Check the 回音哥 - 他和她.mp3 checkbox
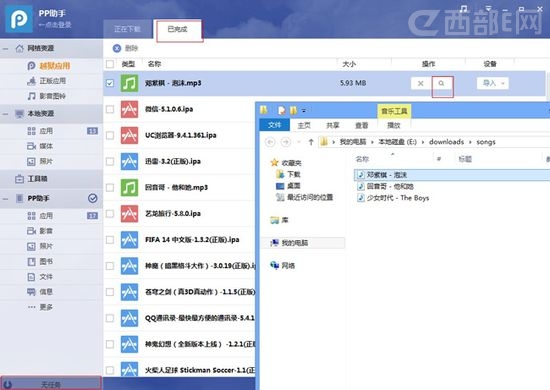Screen dimensions: 550x390 [x=110, y=188]
